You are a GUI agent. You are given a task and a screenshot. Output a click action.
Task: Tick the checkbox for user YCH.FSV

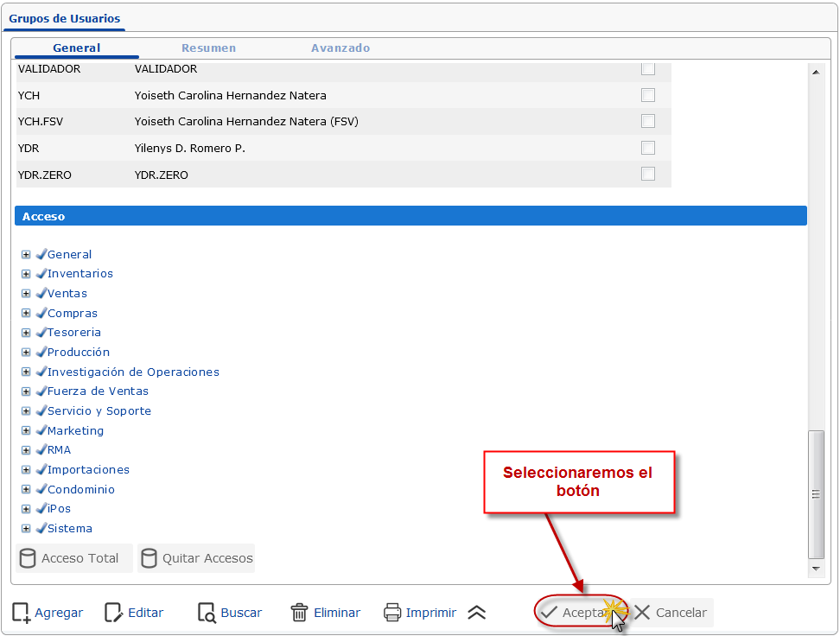coord(648,121)
